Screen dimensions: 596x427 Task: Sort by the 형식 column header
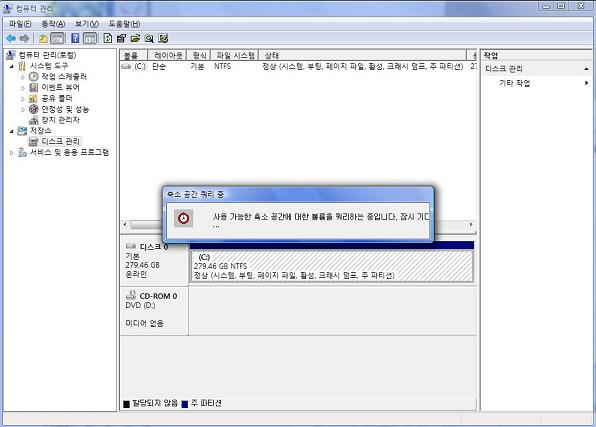198,56
